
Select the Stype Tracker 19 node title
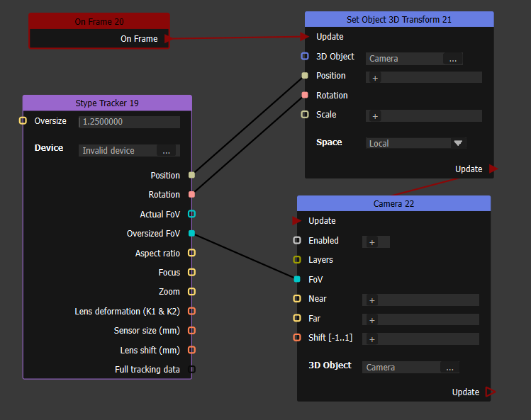[107, 103]
